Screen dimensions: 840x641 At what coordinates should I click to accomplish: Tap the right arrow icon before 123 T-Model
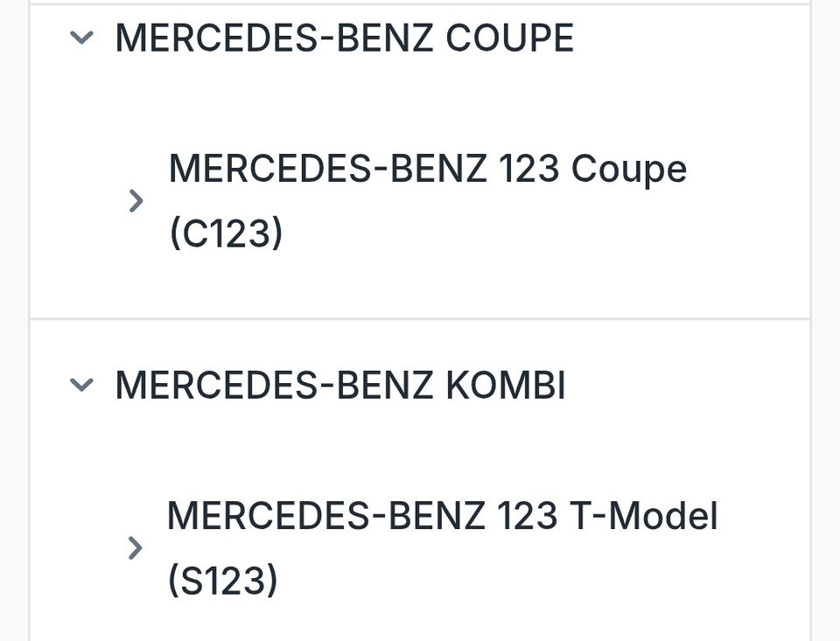click(x=135, y=548)
